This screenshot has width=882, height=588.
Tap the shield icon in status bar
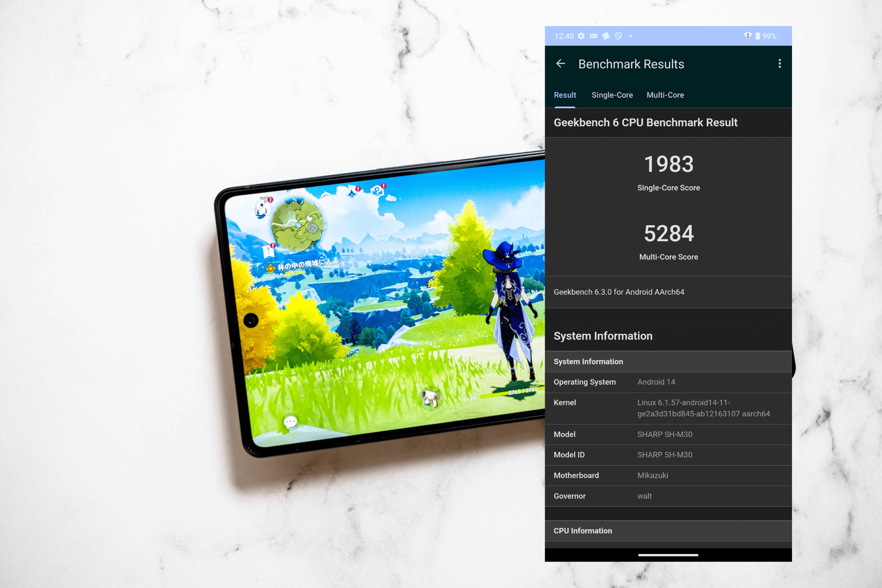tap(618, 36)
